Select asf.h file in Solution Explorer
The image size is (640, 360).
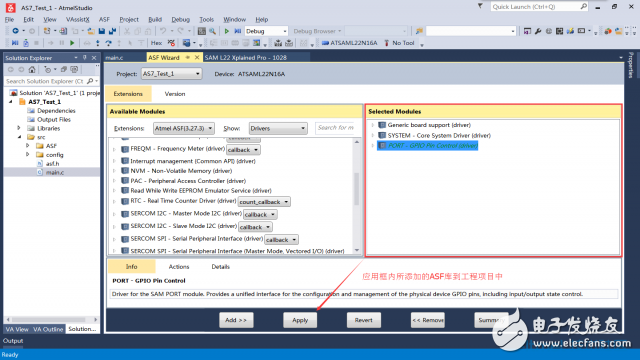click(52, 163)
